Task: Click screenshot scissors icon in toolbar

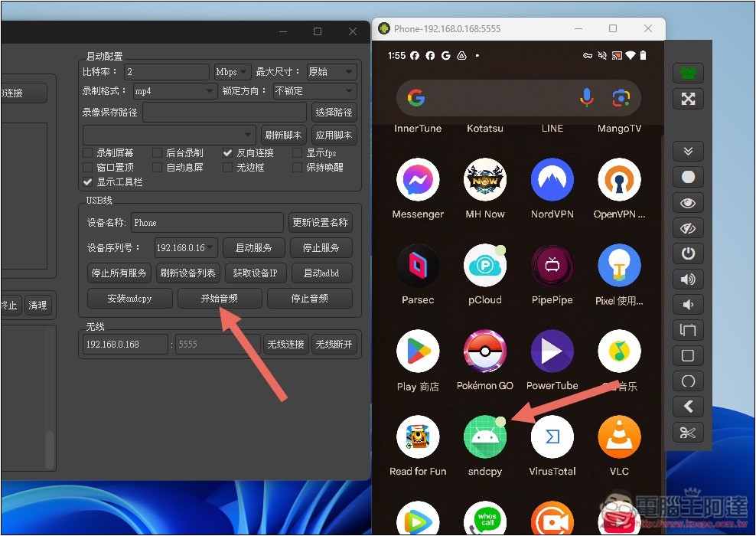Action: point(688,433)
